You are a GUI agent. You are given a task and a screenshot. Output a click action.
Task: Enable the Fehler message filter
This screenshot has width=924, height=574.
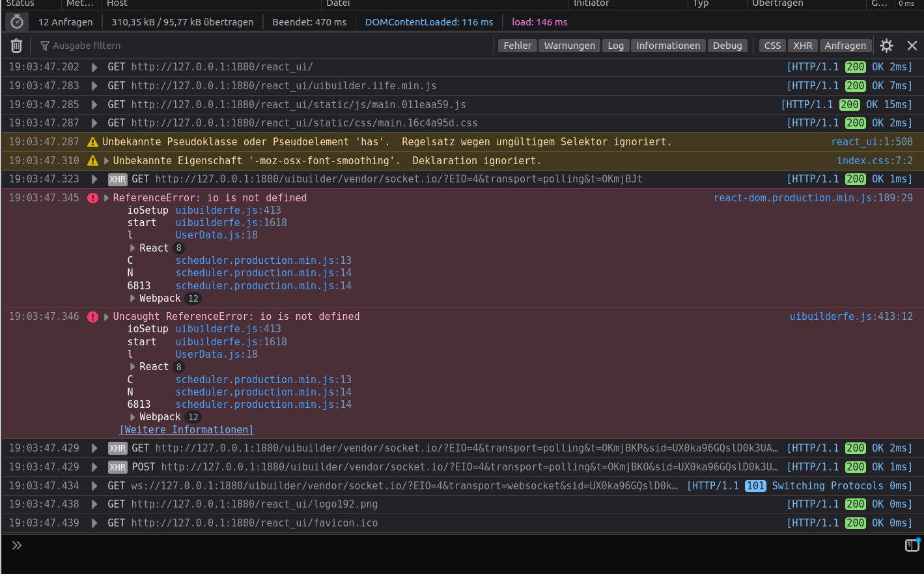[x=517, y=46]
